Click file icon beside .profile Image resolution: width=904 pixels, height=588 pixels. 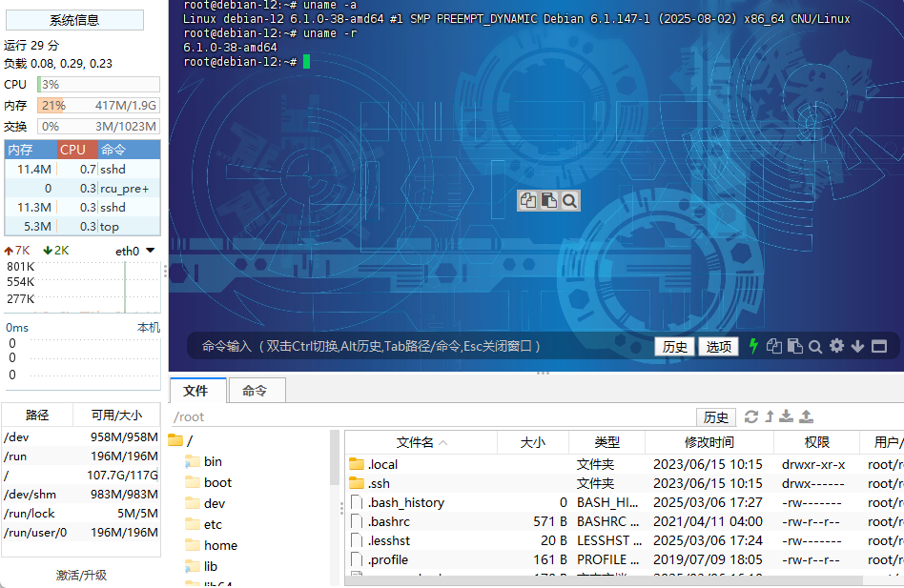(x=357, y=559)
